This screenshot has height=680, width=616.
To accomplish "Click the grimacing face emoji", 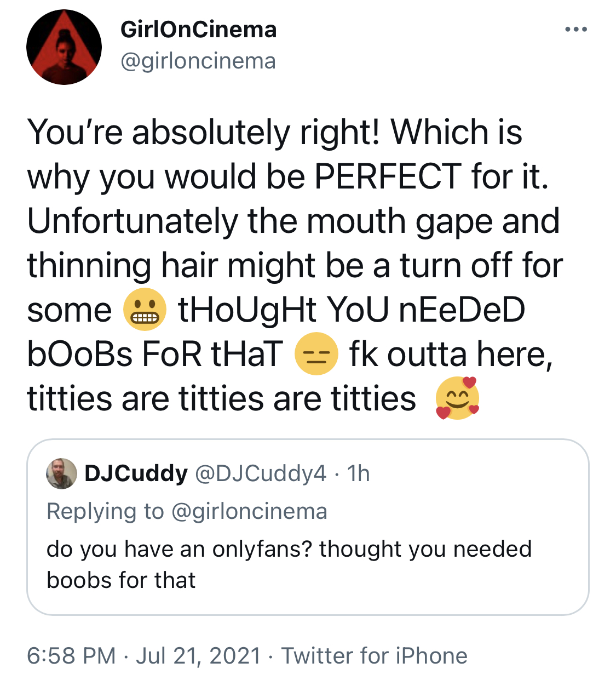I will pos(145,310).
